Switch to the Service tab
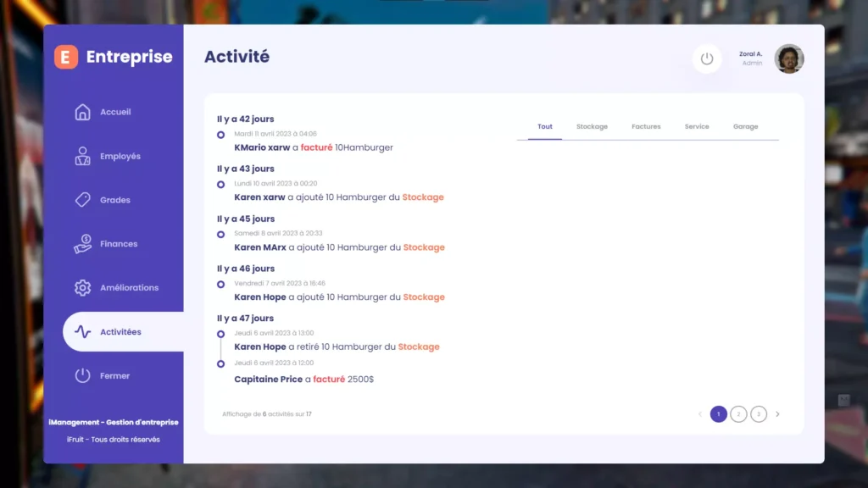Image resolution: width=868 pixels, height=488 pixels. (697, 125)
